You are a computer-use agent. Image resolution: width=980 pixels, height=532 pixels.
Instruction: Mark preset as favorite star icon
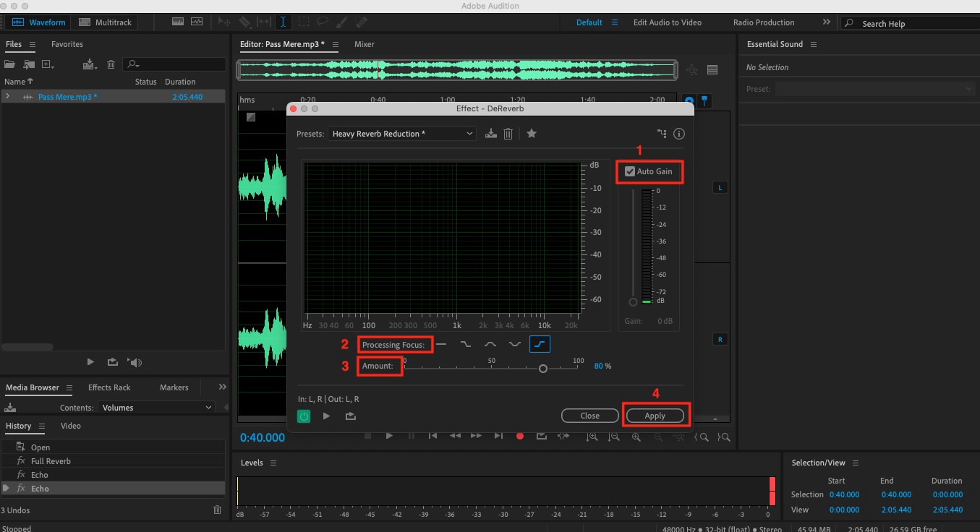532,134
